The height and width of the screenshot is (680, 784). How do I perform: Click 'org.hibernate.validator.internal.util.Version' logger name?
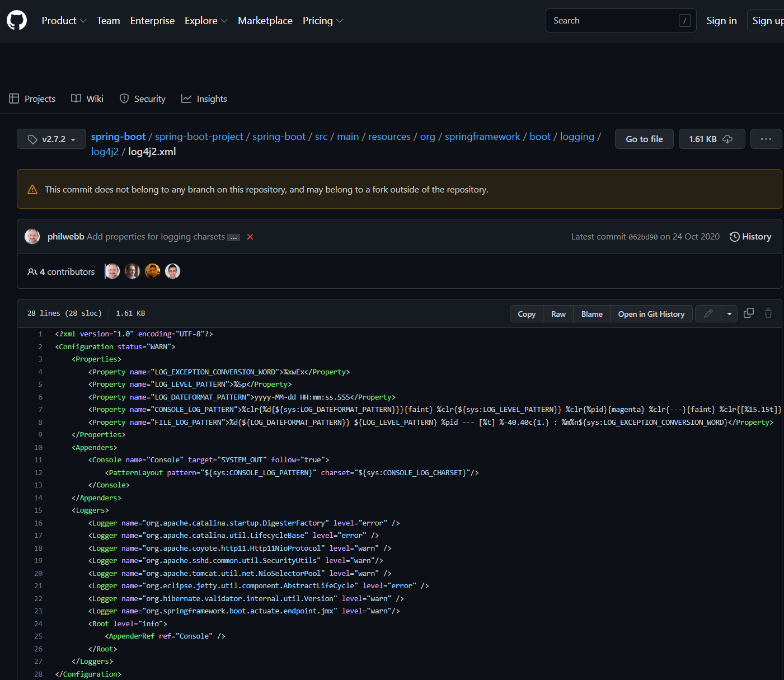[240, 599]
